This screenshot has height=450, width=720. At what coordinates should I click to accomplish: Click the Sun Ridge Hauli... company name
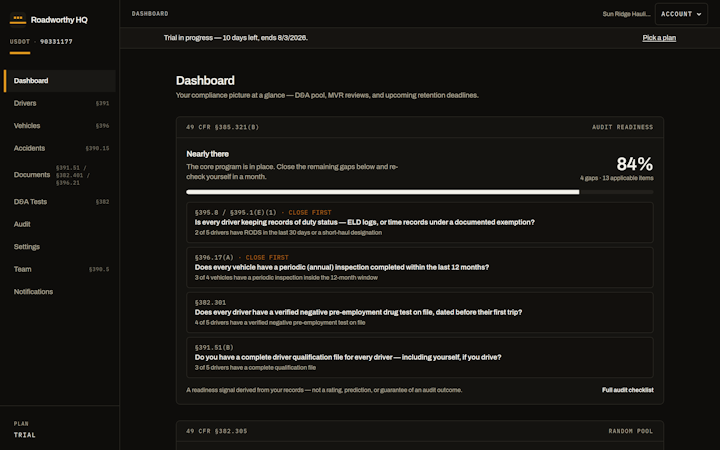pos(626,14)
